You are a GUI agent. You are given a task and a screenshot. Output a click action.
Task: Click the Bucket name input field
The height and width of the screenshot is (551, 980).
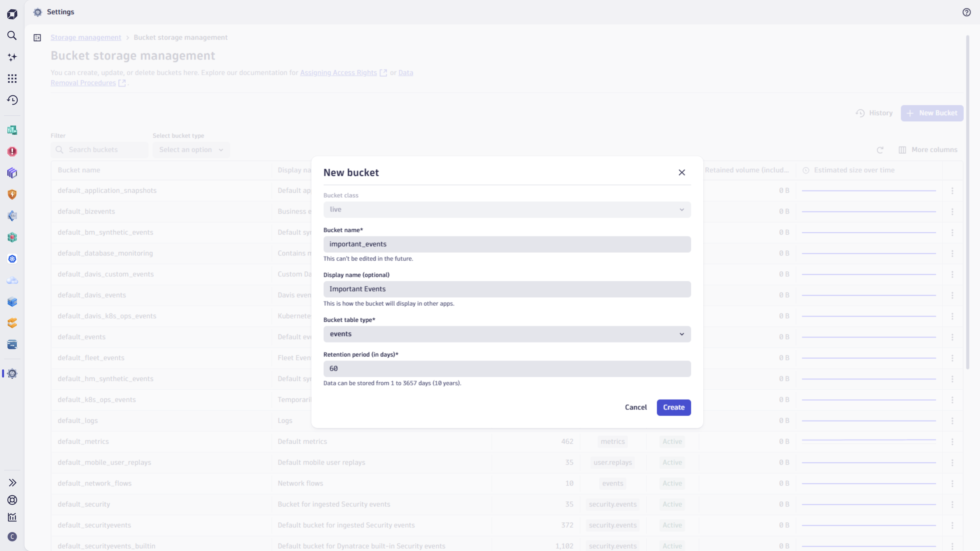pyautogui.click(x=507, y=244)
